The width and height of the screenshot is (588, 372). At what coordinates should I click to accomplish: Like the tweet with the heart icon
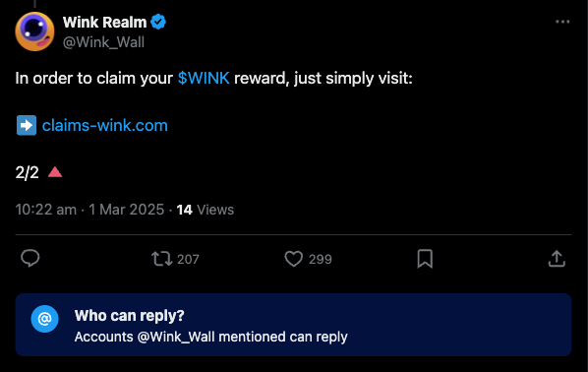(294, 259)
